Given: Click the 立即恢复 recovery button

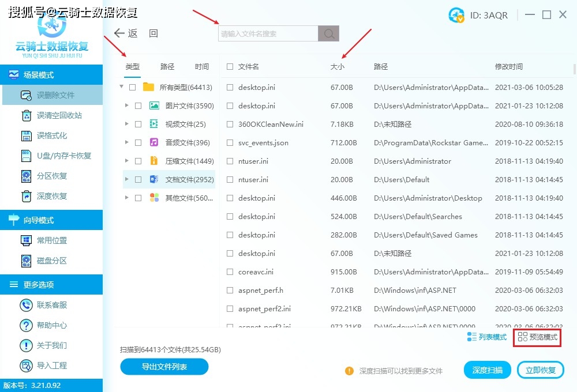Looking at the screenshot, I should click(x=540, y=370).
